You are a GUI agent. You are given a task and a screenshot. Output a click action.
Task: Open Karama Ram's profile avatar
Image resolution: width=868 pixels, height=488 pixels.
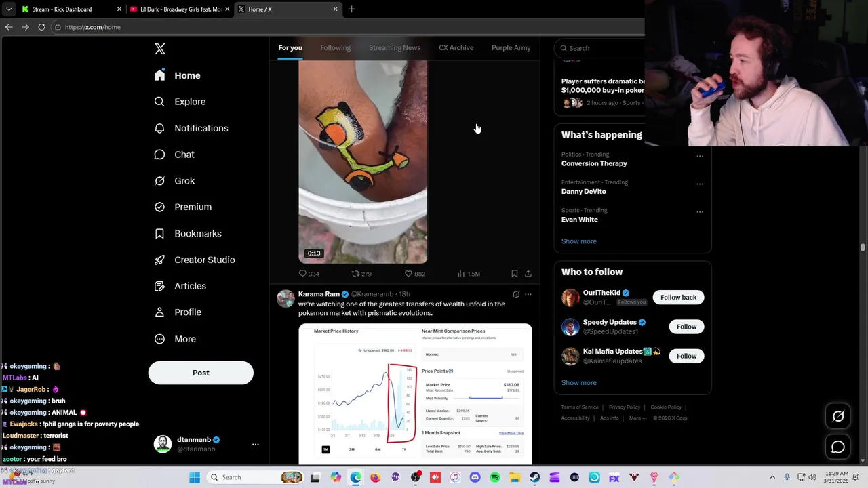[285, 299]
